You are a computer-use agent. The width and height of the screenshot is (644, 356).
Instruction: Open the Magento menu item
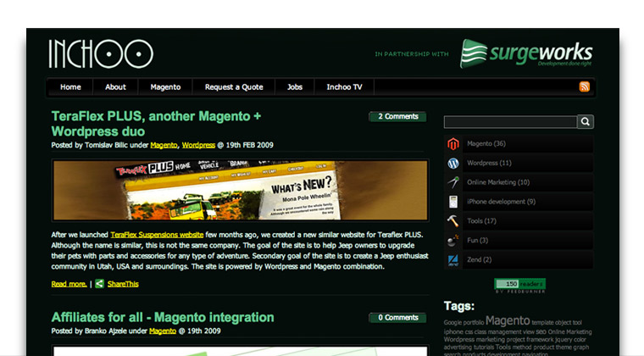[x=165, y=87]
